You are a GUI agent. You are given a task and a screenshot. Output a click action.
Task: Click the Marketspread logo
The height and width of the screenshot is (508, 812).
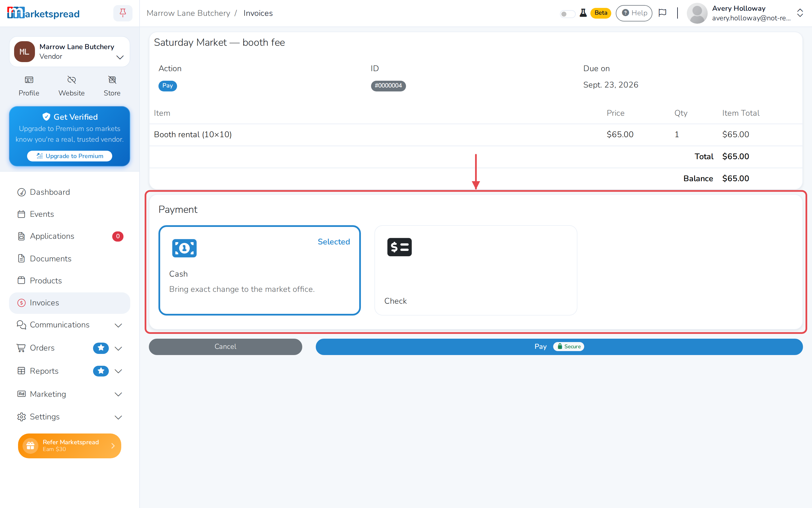click(43, 13)
